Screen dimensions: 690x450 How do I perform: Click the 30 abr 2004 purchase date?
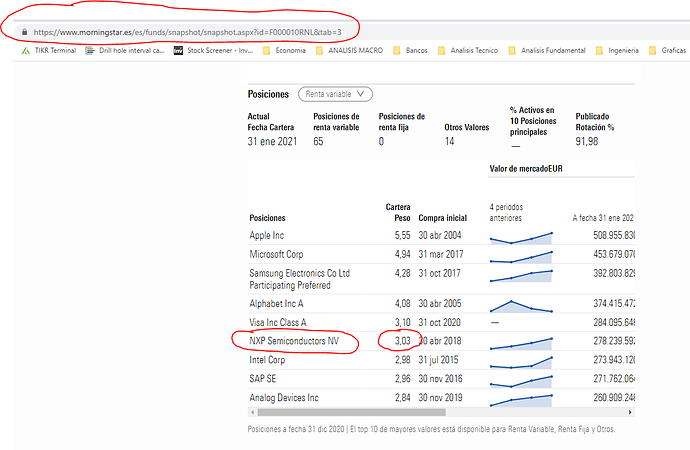440,235
